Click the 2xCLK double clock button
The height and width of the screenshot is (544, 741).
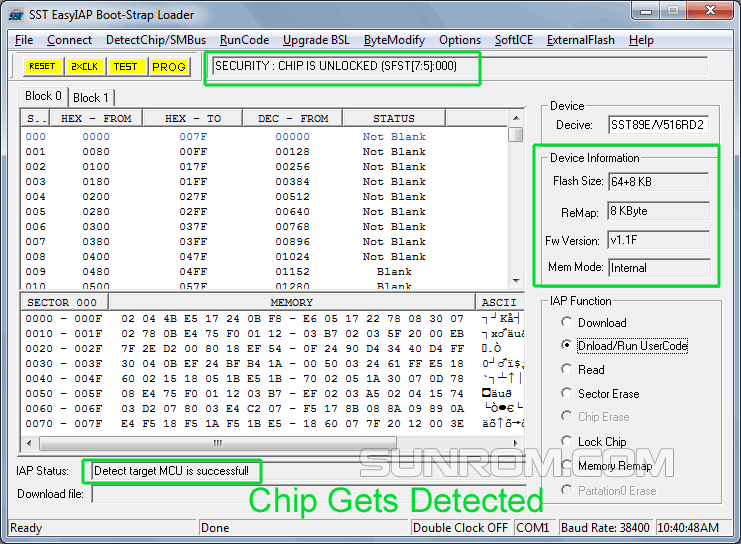[x=84, y=66]
